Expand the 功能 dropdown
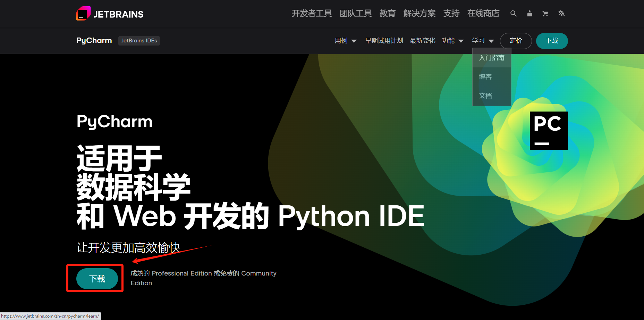The width and height of the screenshot is (644, 320). [x=452, y=41]
